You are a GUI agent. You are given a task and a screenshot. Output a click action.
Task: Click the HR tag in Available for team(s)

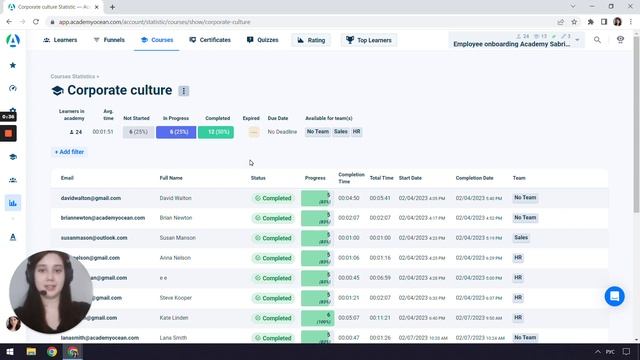356,131
